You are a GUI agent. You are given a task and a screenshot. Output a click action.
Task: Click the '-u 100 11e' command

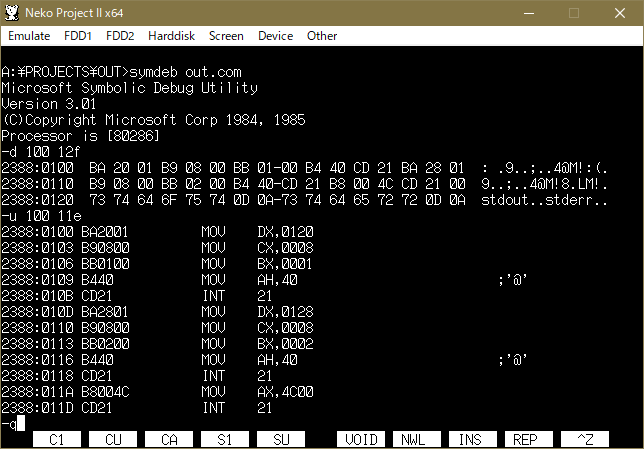pyautogui.click(x=41, y=216)
